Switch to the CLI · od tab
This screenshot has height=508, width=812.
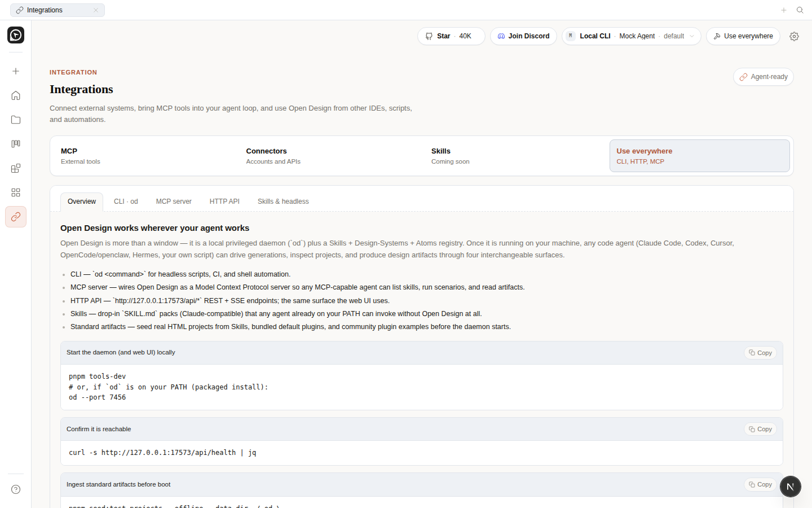pyautogui.click(x=126, y=202)
